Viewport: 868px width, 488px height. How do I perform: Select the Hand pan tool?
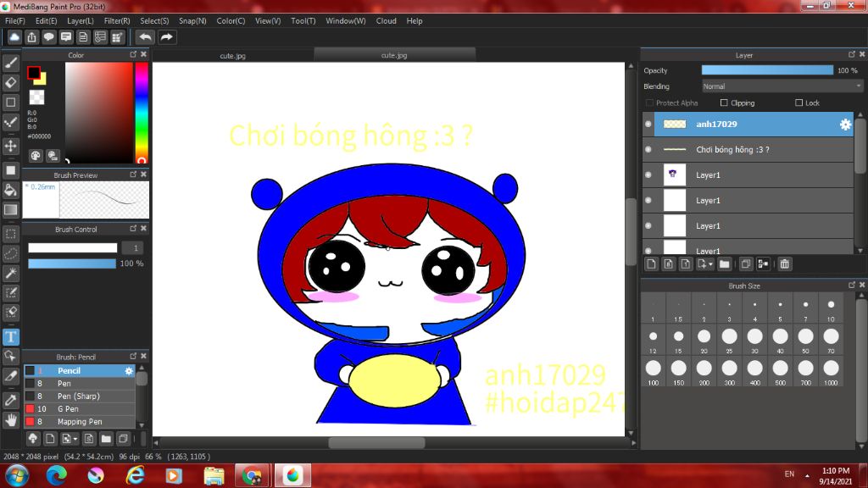point(11,419)
